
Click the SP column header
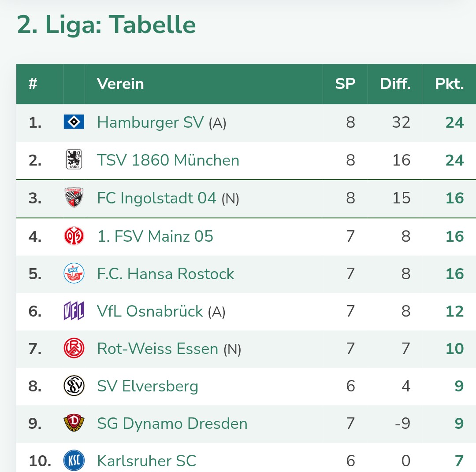tap(345, 84)
